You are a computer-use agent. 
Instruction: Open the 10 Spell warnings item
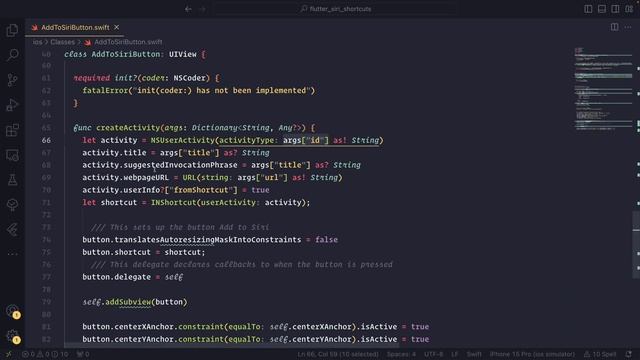click(600, 354)
